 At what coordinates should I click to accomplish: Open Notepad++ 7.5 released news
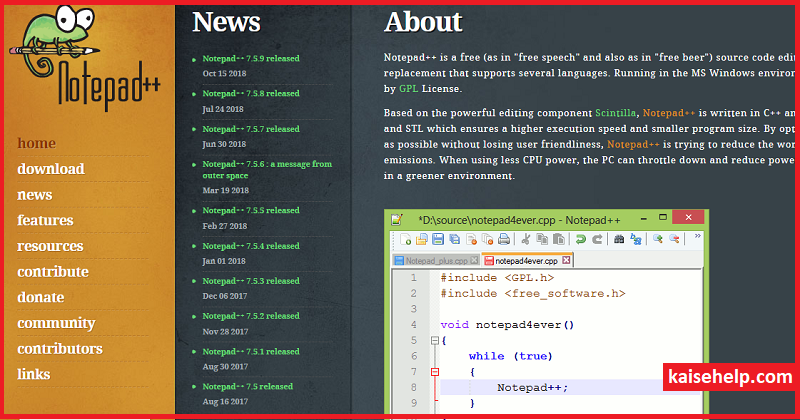point(248,386)
